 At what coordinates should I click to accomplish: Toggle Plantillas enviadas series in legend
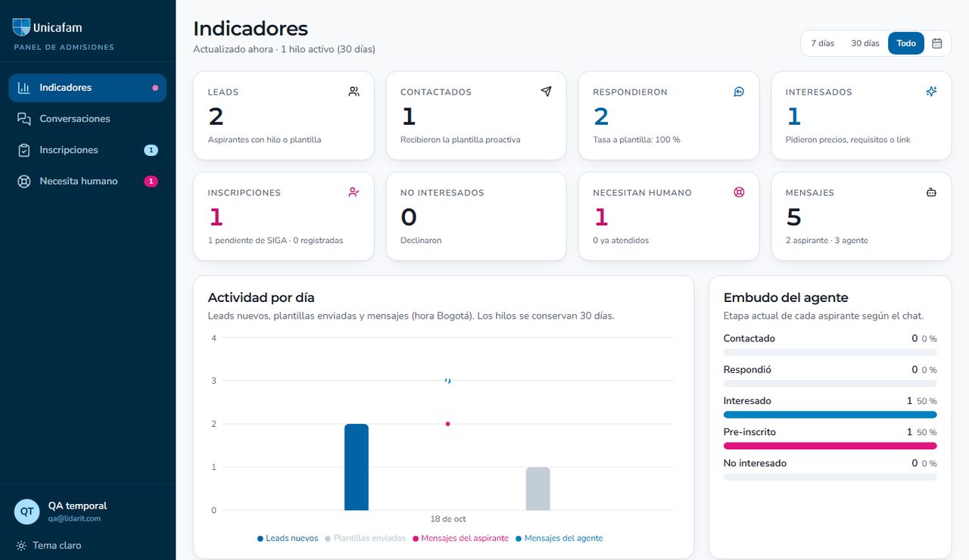(x=364, y=539)
